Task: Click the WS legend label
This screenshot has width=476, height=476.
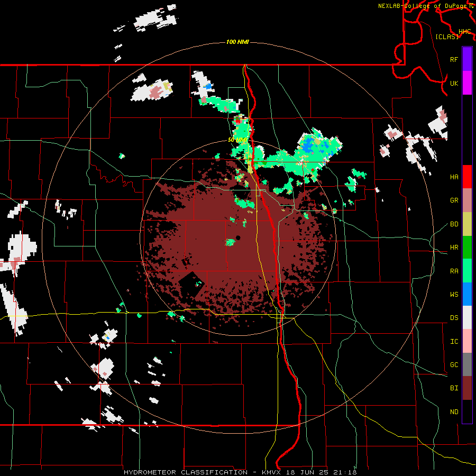Action: click(x=454, y=295)
